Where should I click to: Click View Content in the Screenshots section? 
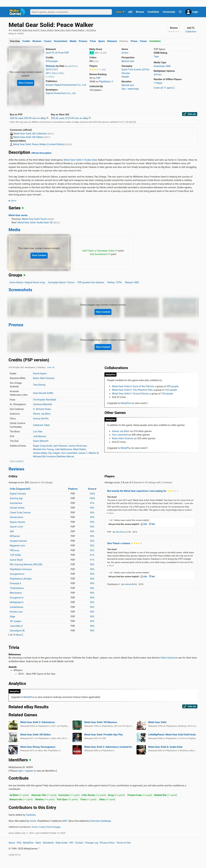(x=103, y=312)
